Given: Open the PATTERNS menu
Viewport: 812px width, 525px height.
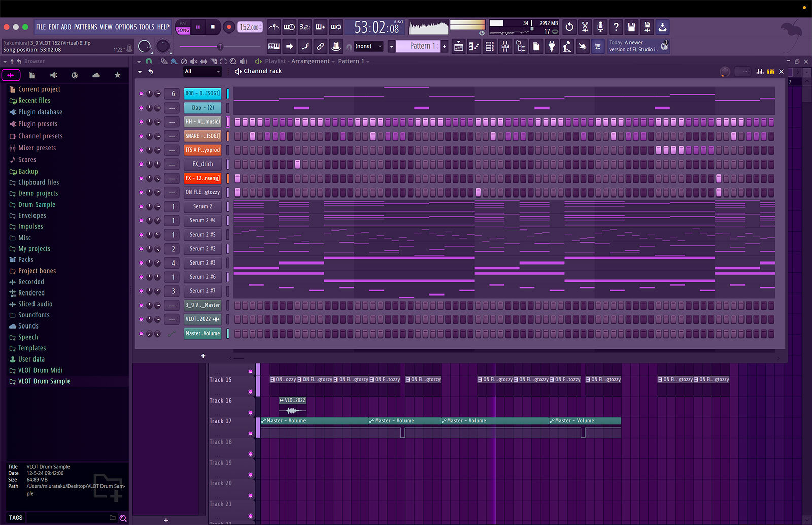Looking at the screenshot, I should 85,27.
